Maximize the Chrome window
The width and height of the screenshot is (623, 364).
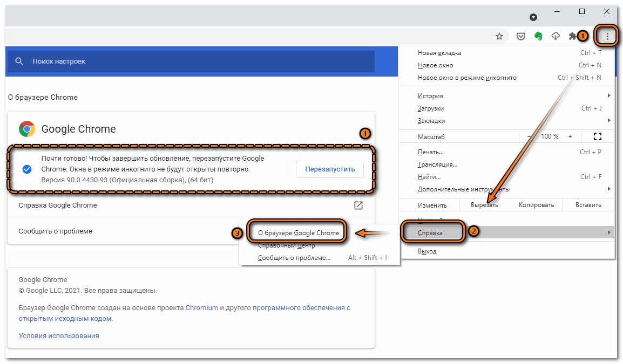click(x=582, y=11)
